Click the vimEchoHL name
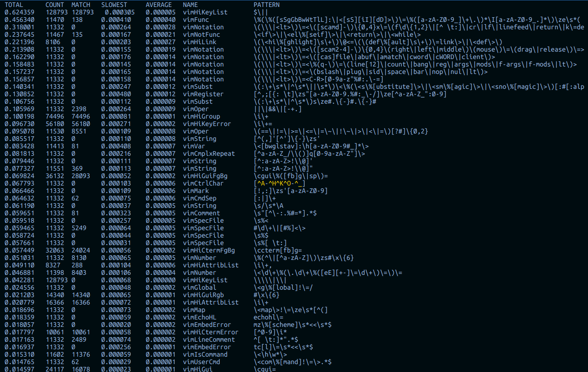 click(200, 317)
